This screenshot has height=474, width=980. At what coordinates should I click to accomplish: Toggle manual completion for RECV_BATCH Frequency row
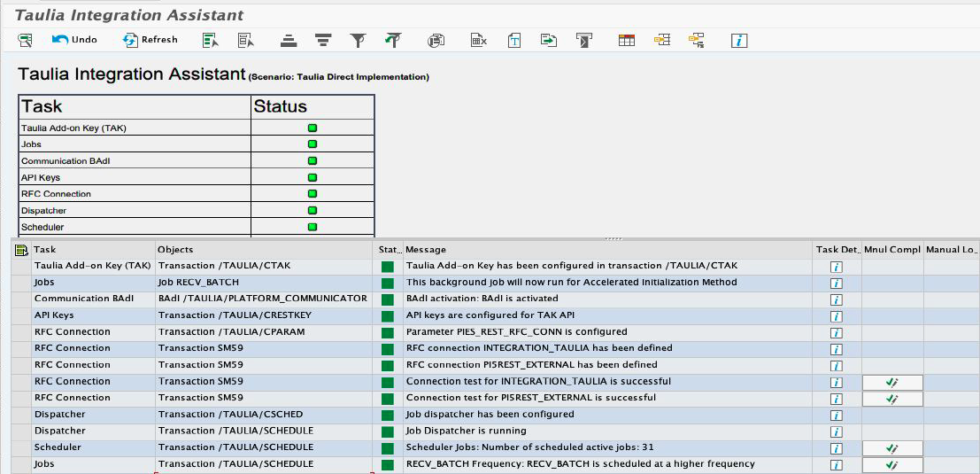click(x=892, y=464)
